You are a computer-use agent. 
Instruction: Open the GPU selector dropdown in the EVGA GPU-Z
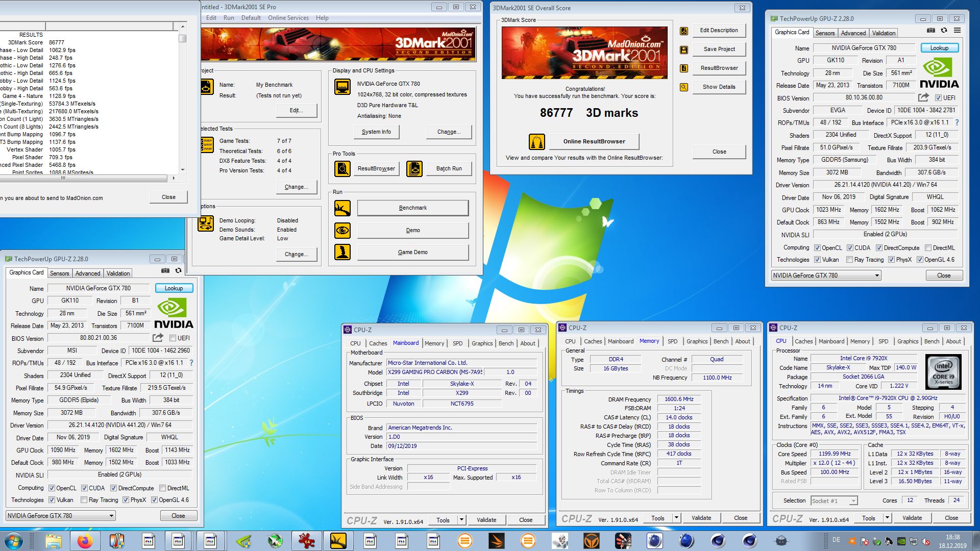pos(826,275)
